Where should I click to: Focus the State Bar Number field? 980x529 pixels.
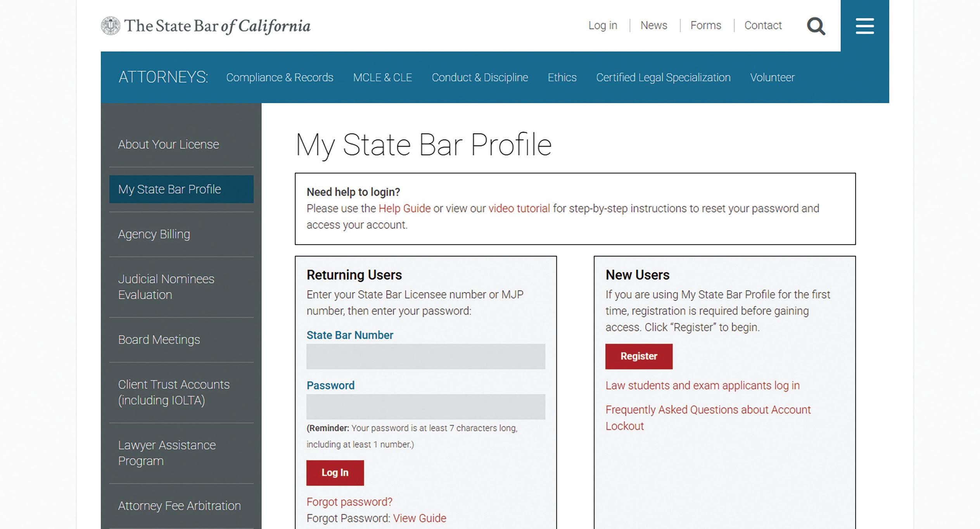[425, 356]
